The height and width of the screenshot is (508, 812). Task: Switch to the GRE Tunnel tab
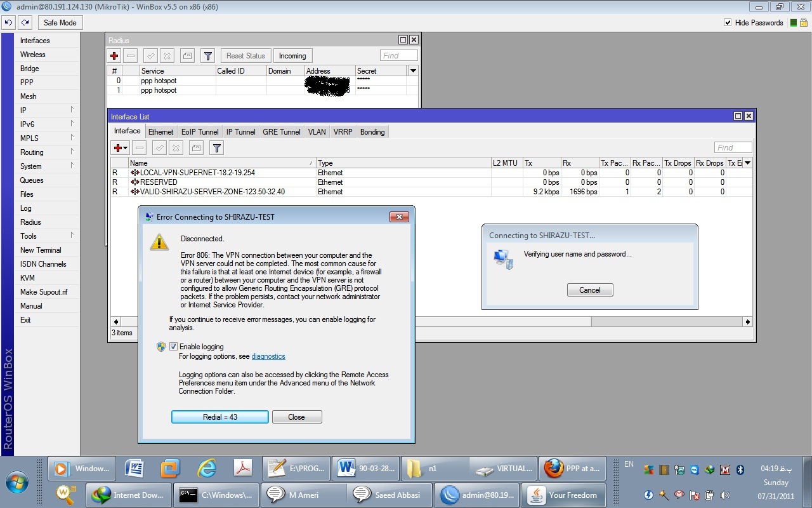coord(282,131)
